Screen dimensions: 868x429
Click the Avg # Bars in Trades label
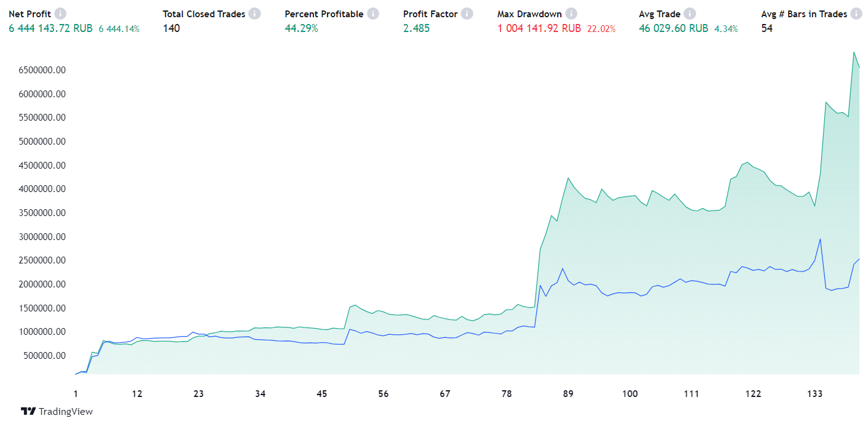(x=805, y=14)
